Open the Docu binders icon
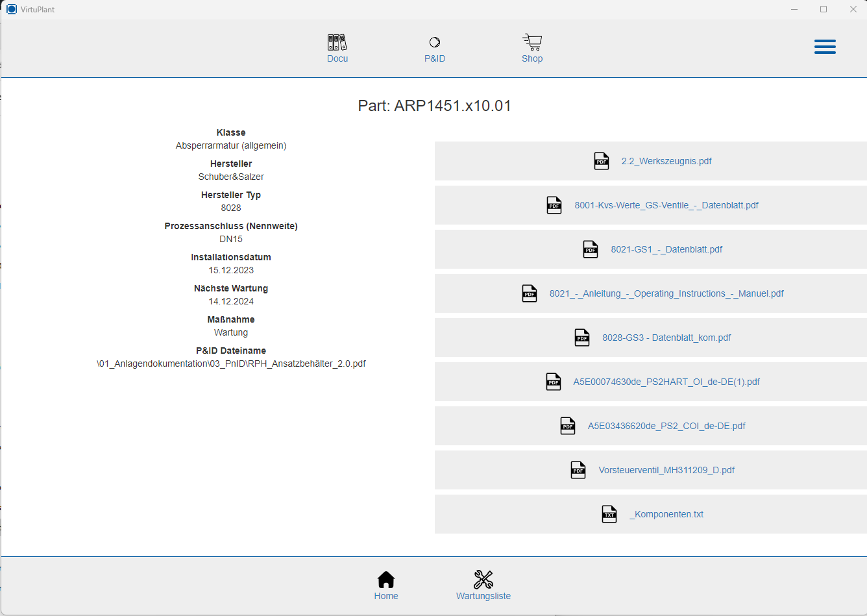867x616 pixels. pyautogui.click(x=337, y=42)
